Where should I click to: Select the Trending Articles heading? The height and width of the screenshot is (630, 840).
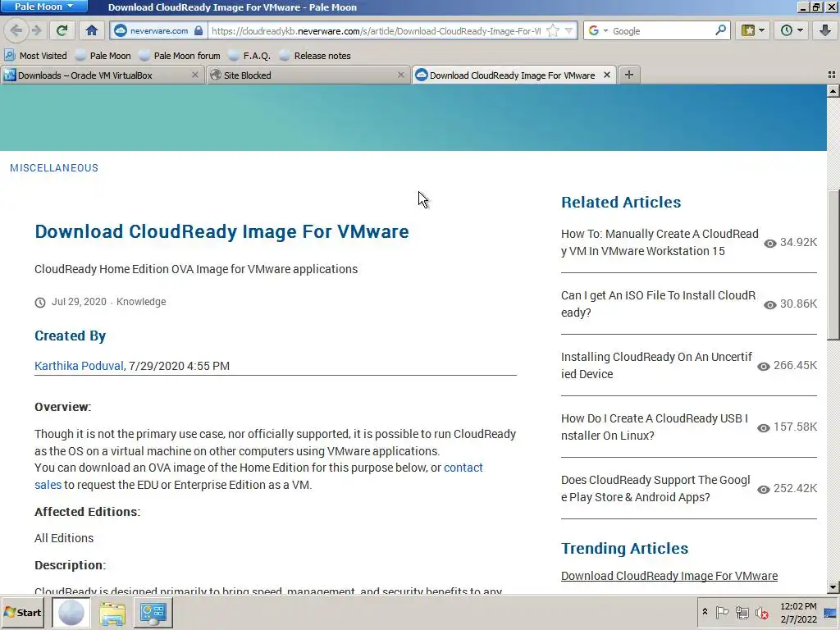(624, 548)
